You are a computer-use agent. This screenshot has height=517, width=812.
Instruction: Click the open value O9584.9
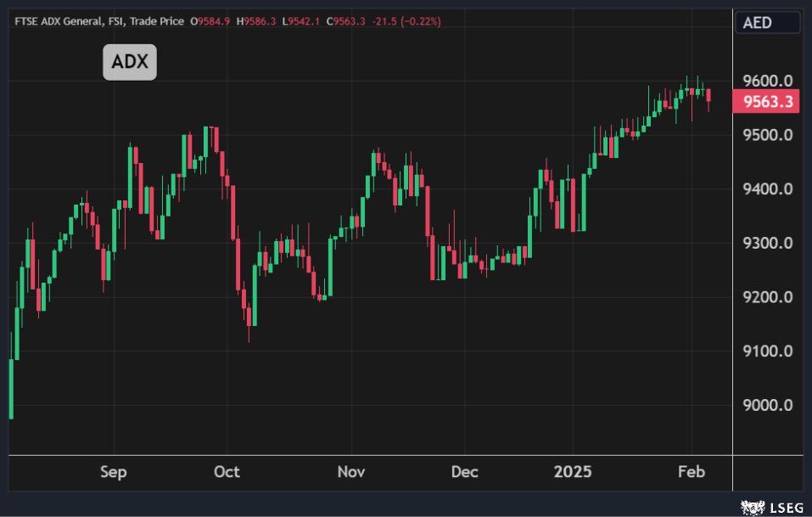tap(210, 21)
